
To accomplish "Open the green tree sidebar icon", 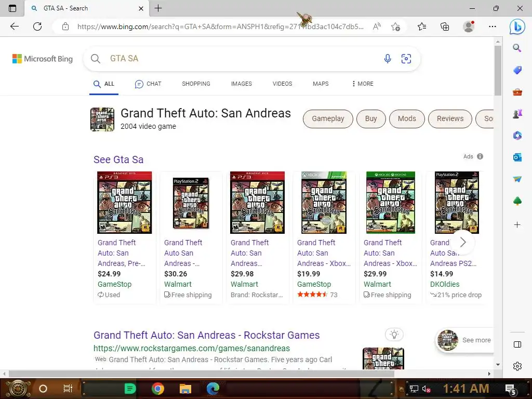I will pyautogui.click(x=517, y=201).
